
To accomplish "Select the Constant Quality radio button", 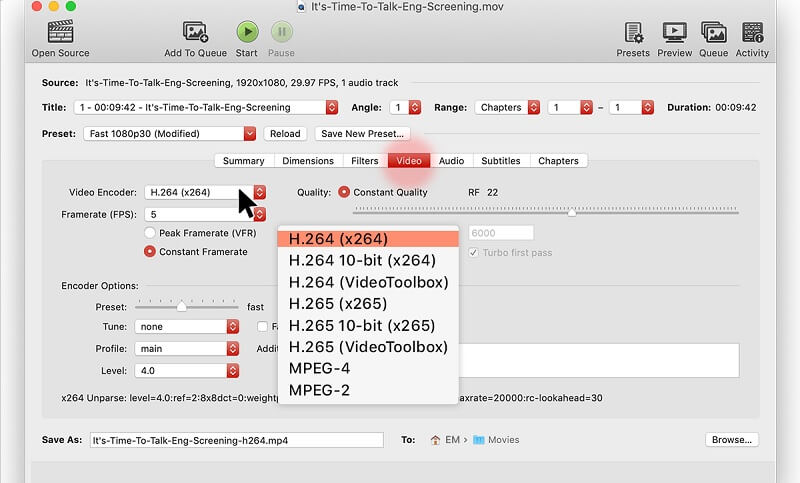I will tap(345, 192).
